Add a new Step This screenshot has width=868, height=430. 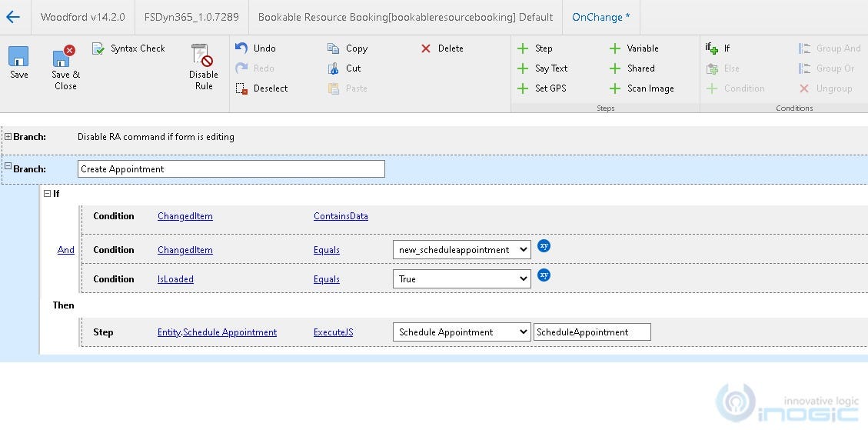pos(534,48)
